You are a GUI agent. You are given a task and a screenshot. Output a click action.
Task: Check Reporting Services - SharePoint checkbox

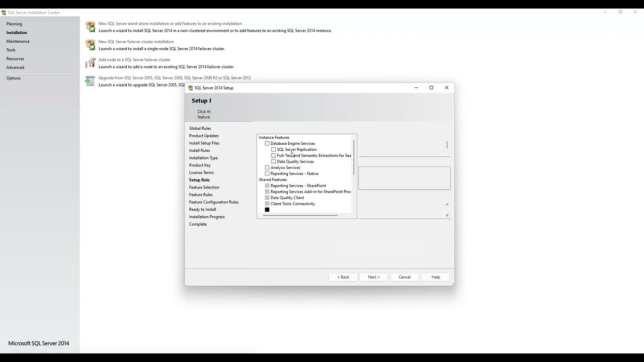point(267,186)
